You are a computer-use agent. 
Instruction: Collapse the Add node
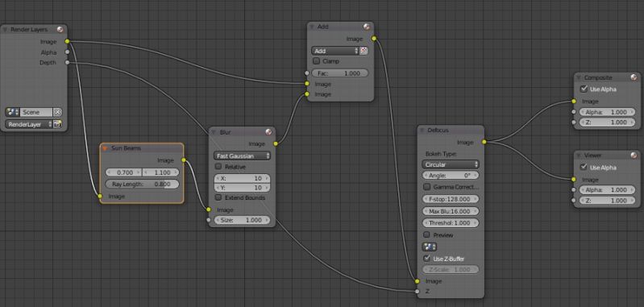click(312, 27)
